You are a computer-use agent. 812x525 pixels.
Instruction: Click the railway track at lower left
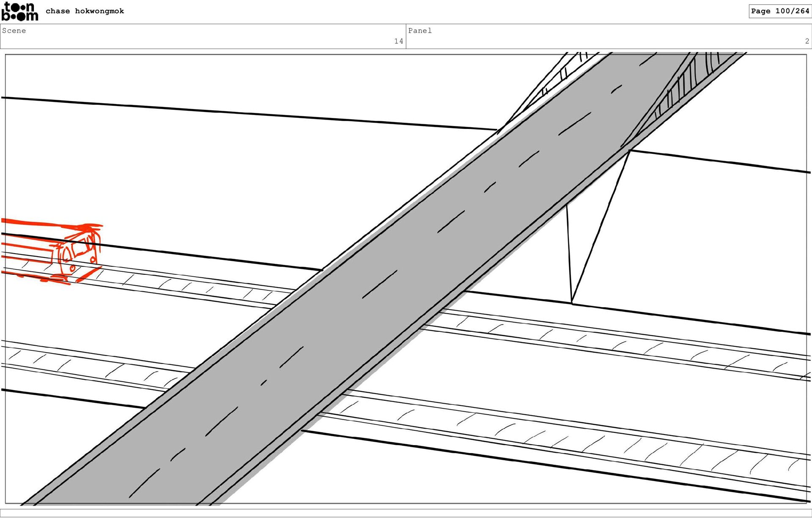(x=85, y=368)
